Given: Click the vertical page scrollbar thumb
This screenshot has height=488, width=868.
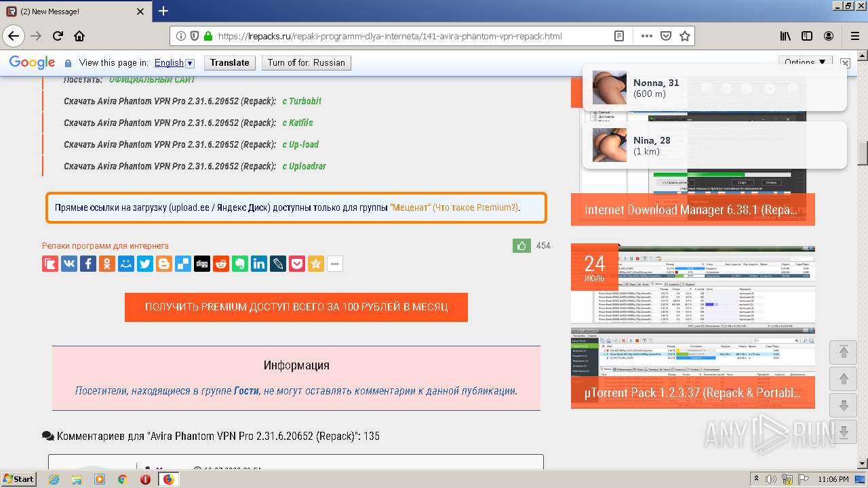Looking at the screenshot, I should pyautogui.click(x=863, y=153).
